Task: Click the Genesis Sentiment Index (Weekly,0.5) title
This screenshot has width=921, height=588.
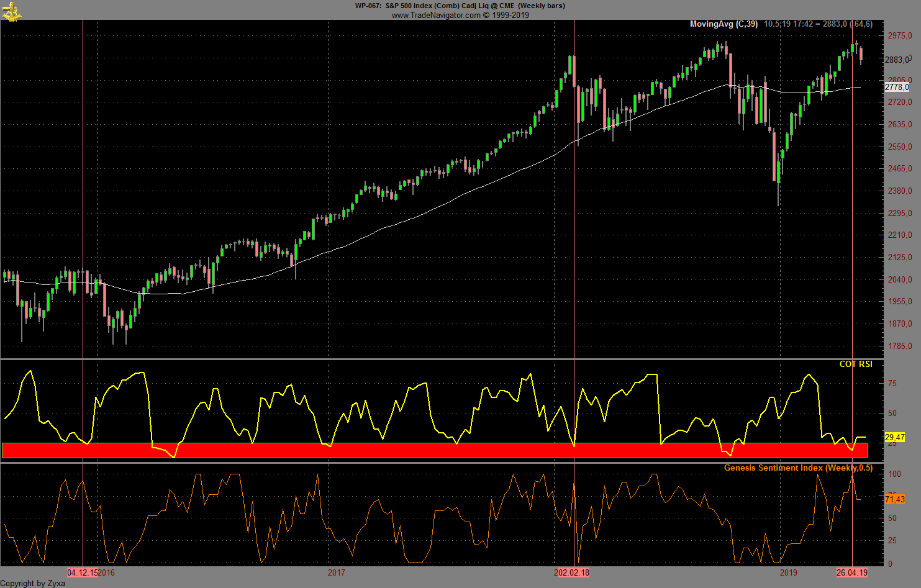Action: (797, 468)
